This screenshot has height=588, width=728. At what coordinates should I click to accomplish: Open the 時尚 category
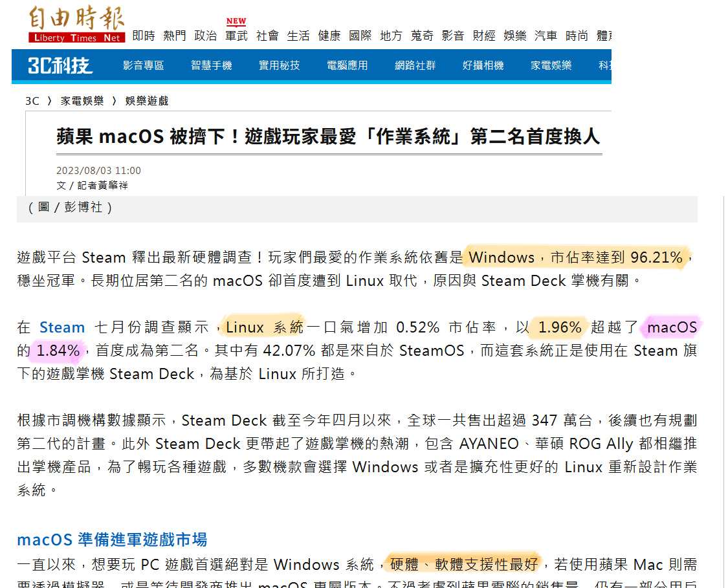click(577, 36)
